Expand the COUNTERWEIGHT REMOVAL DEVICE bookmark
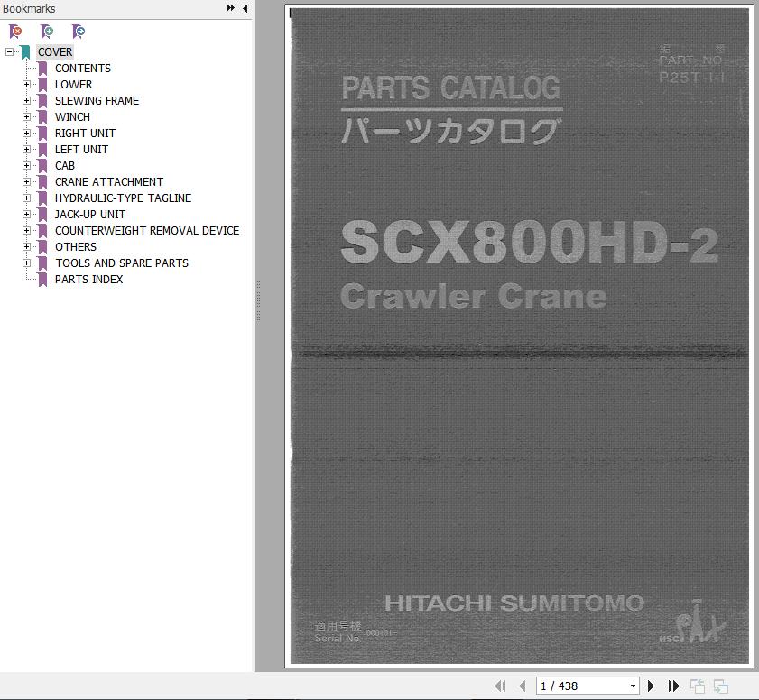The width and height of the screenshot is (759, 700). click(26, 230)
